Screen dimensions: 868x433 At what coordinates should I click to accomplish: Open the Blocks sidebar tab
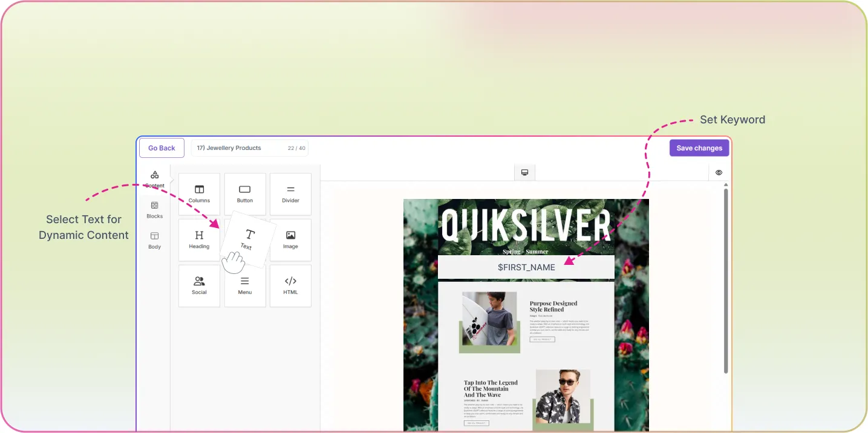coord(154,210)
